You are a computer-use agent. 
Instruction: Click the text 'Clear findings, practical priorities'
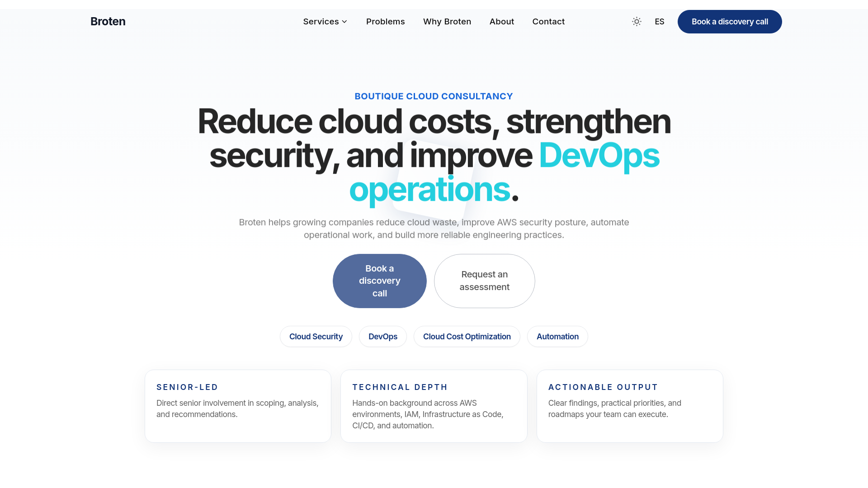pos(607,403)
